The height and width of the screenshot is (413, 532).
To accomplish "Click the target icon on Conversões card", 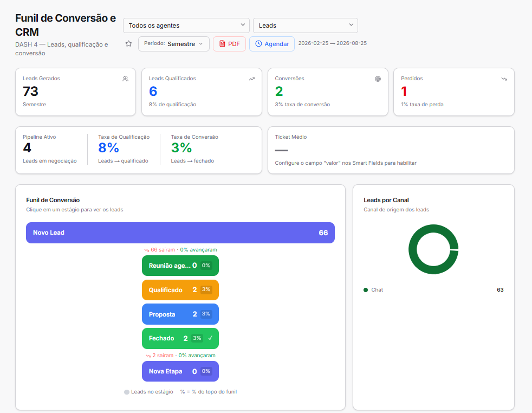I will (378, 79).
